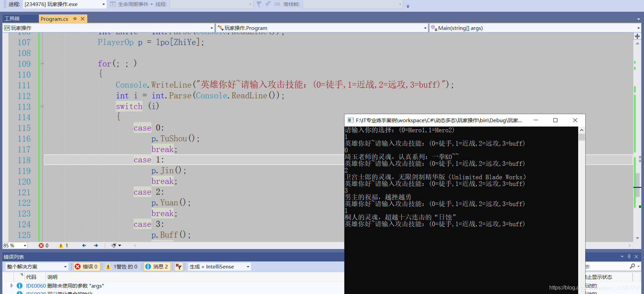Toggle the 消息 2 messages filter
Image resolution: width=644 pixels, height=294 pixels.
coord(157,266)
